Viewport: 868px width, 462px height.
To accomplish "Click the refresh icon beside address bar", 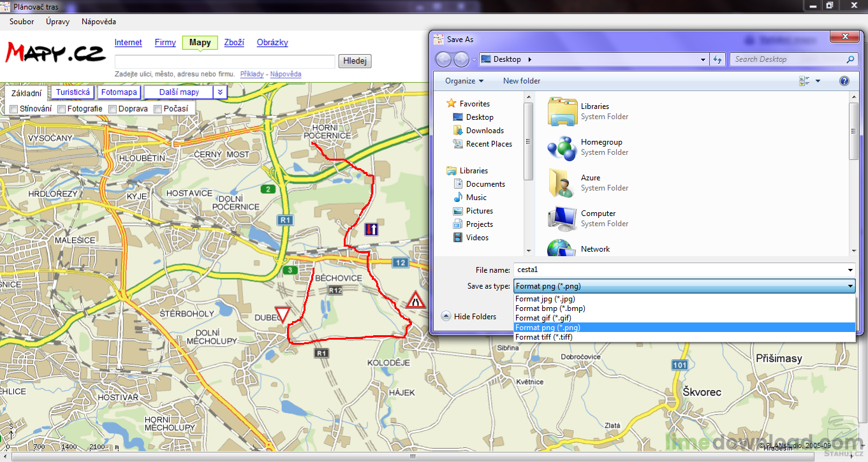I will pyautogui.click(x=717, y=59).
